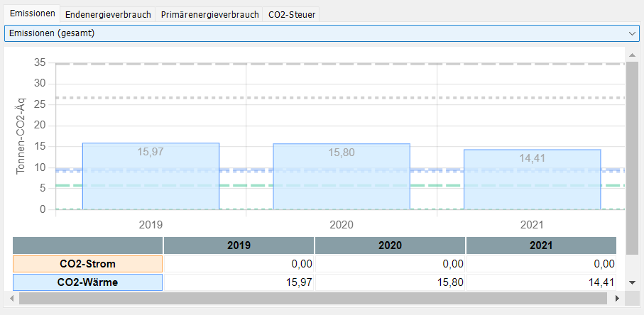The image size is (644, 315).
Task: Click the 2021 table column header
Action: [x=541, y=245]
